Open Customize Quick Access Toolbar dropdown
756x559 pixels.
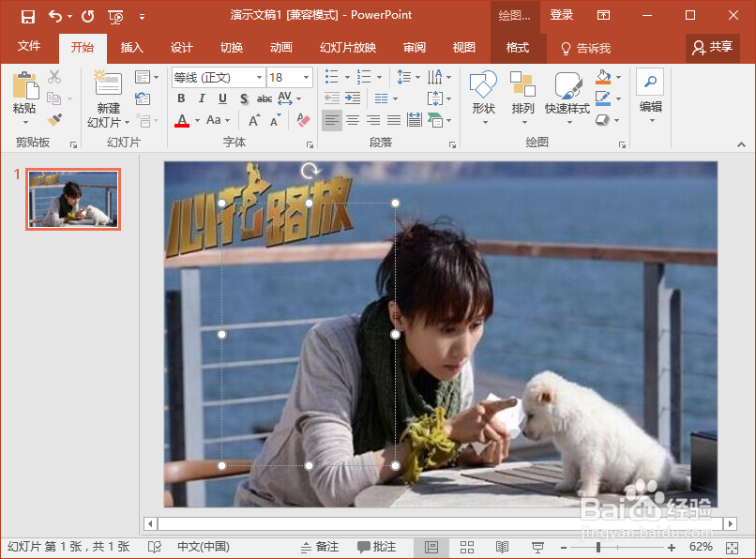(x=142, y=18)
